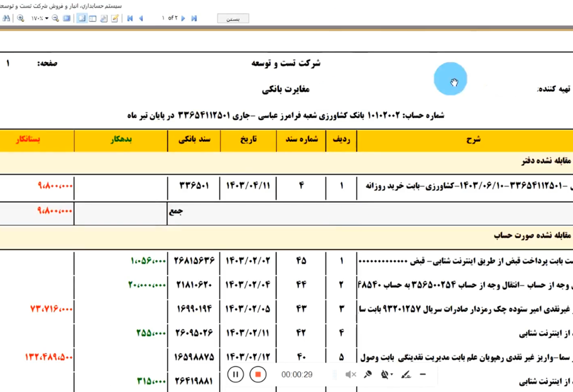Click the bank document ۱۶۵۹۸۸۷۵
This screenshot has height=392, width=573.
tap(194, 357)
